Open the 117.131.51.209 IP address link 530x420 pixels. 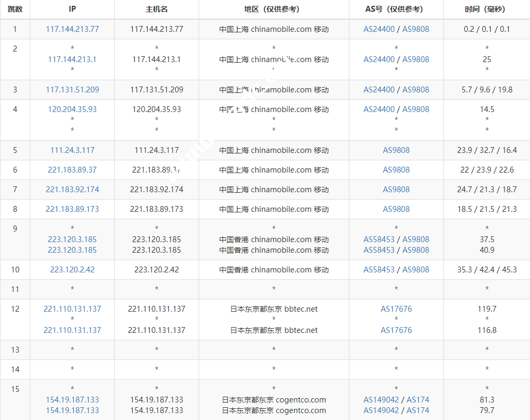pyautogui.click(x=72, y=90)
